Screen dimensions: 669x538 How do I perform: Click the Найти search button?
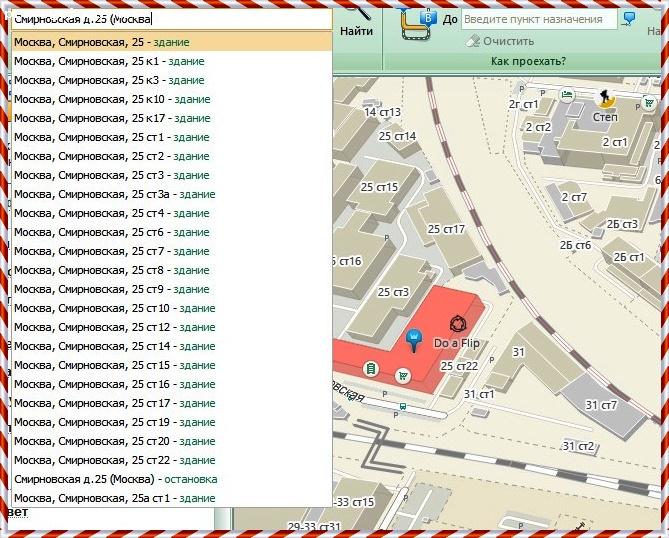point(357,31)
